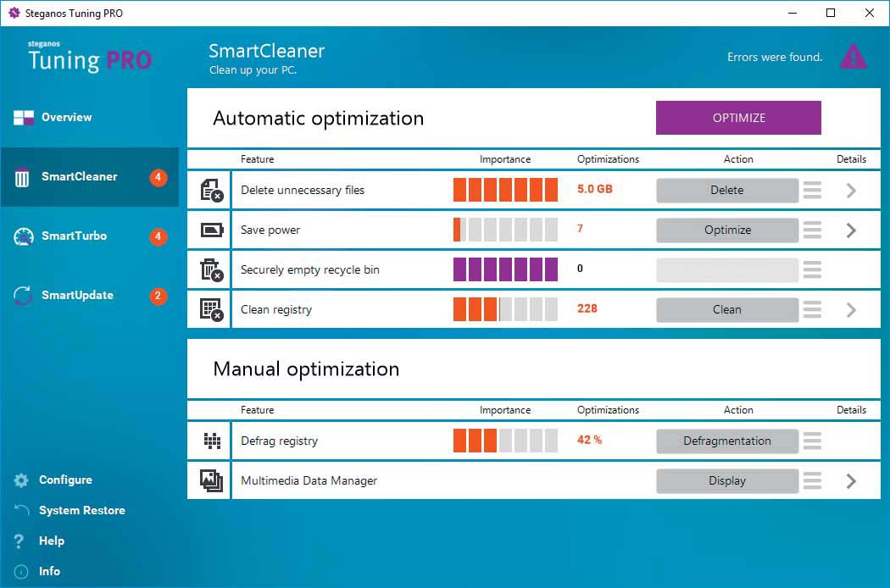Open the list menu for Securely empty recycle bin
This screenshot has height=588, width=890.
click(x=812, y=269)
